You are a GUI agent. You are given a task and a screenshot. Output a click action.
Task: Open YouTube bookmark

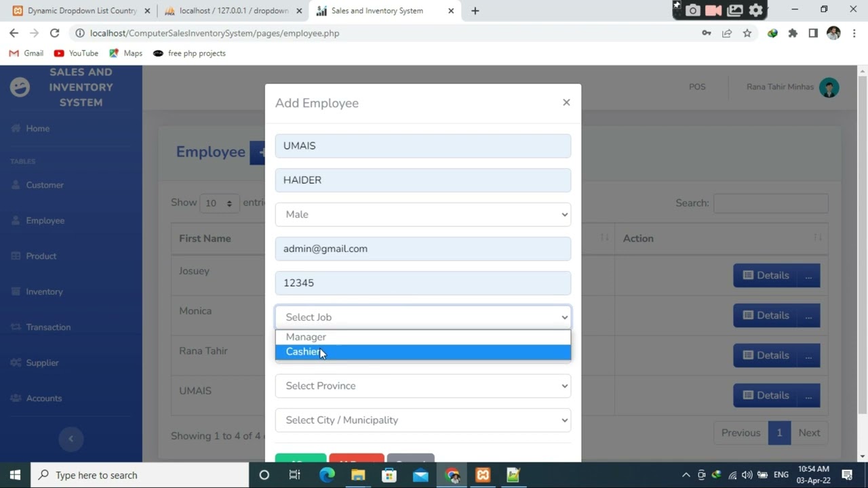(76, 54)
